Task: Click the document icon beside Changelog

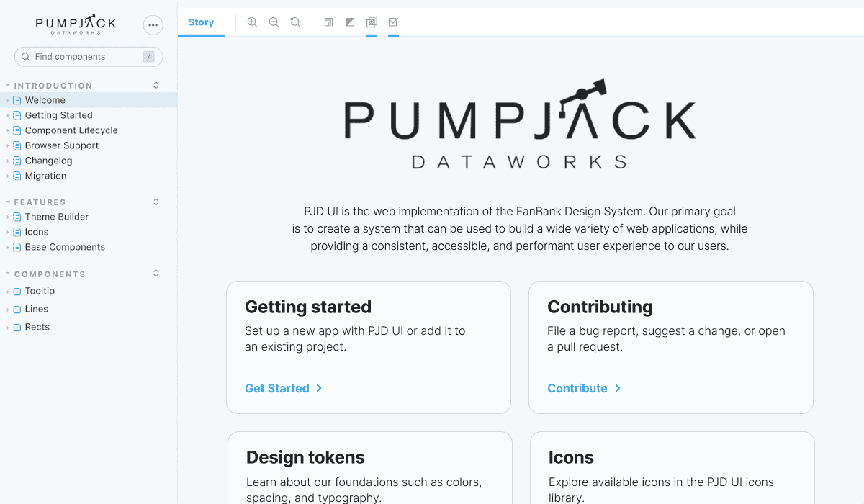Action: (17, 161)
